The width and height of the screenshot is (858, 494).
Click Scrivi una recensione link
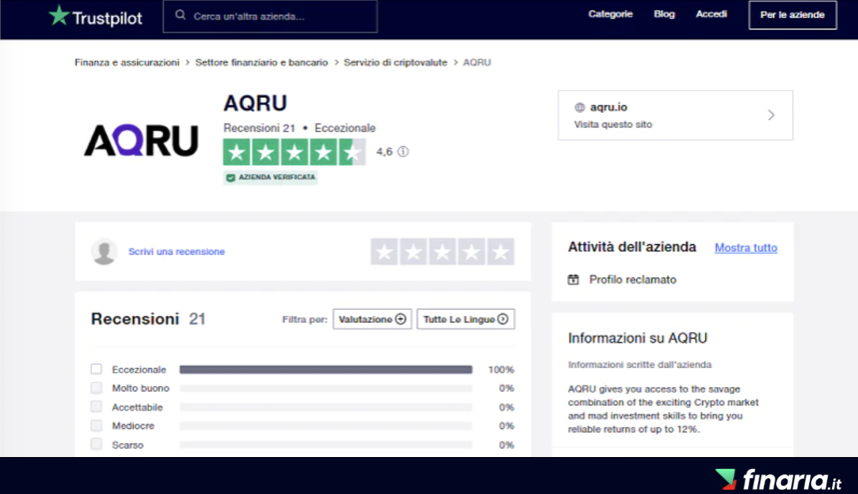(x=176, y=252)
